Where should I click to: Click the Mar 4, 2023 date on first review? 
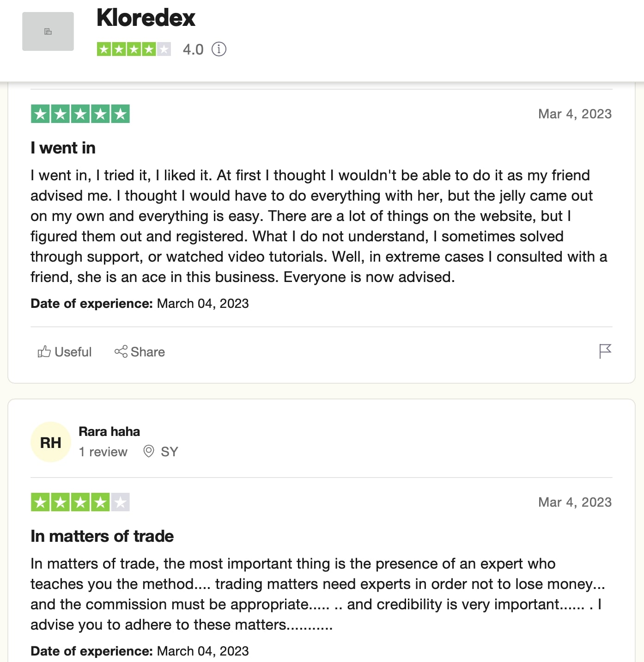point(575,114)
